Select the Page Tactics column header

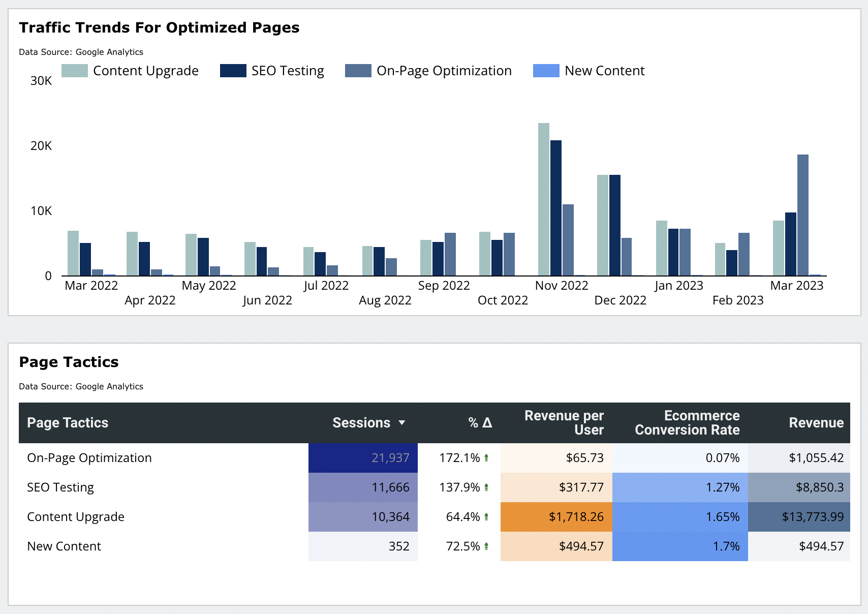pos(68,422)
